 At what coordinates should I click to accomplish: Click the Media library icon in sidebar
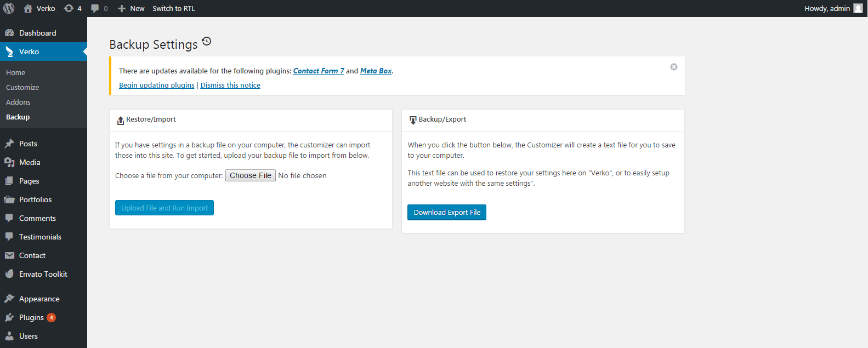[x=9, y=162]
